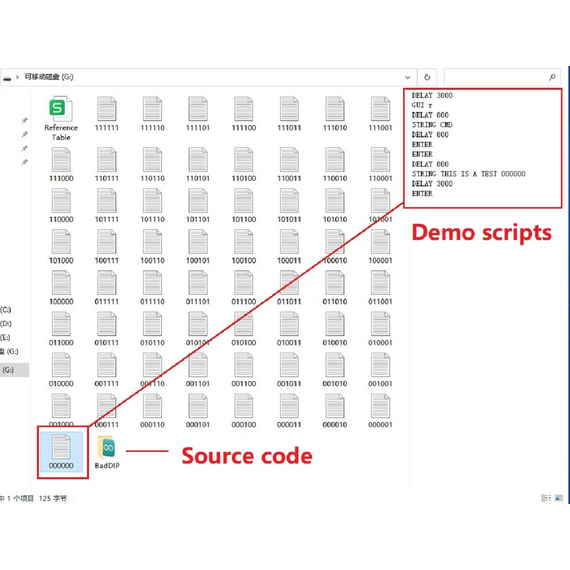Open address bar history dropdown
The width and height of the screenshot is (570, 570).
click(408, 77)
